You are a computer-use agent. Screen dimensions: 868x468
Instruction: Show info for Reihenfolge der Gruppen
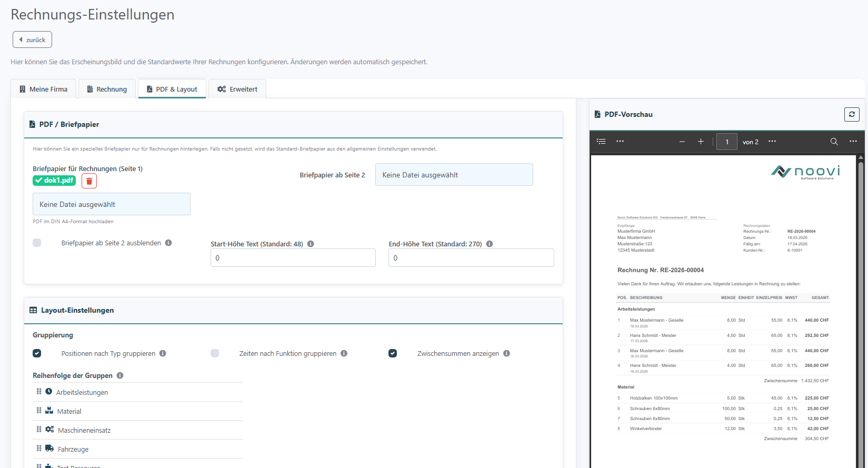click(x=120, y=375)
